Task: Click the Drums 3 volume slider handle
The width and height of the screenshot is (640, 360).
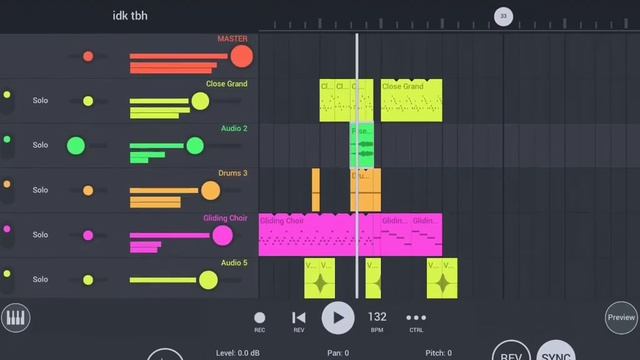Action: [x=211, y=191]
